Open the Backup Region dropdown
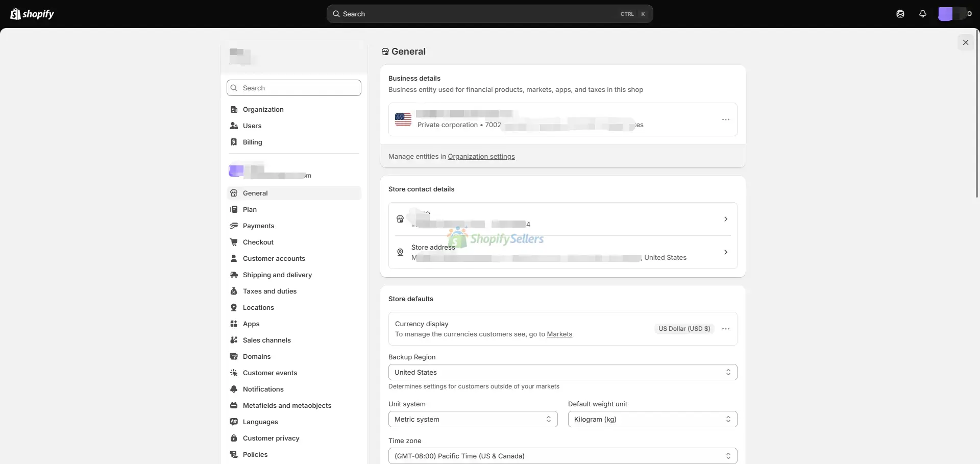Image resolution: width=980 pixels, height=464 pixels. point(563,372)
